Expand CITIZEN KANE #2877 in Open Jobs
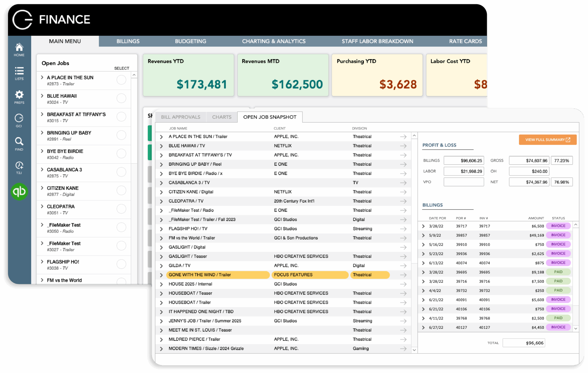The width and height of the screenshot is (588, 373). pyautogui.click(x=42, y=188)
